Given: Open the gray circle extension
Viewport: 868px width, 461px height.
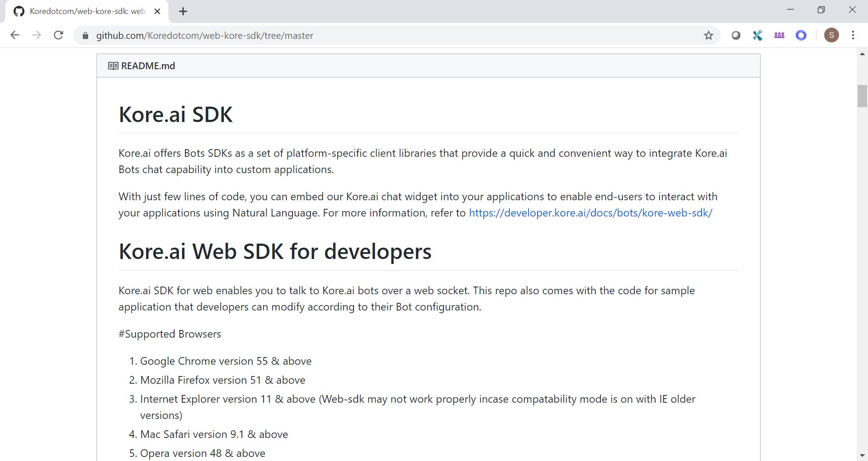Looking at the screenshot, I should coord(736,35).
